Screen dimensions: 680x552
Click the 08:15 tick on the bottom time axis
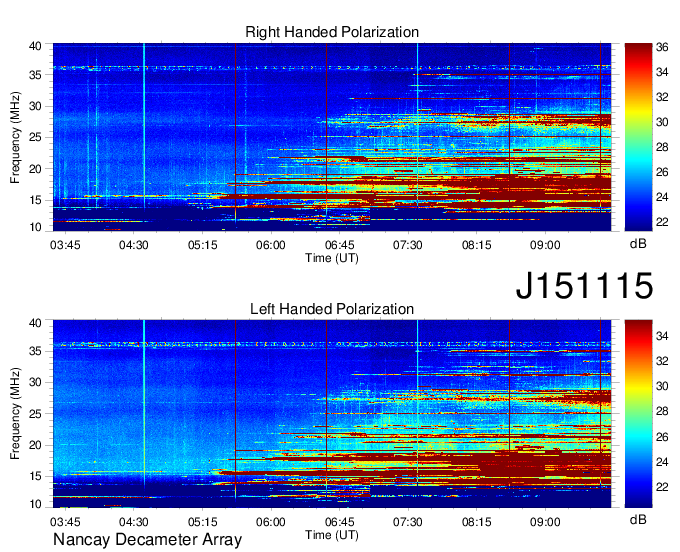pyautogui.click(x=477, y=522)
